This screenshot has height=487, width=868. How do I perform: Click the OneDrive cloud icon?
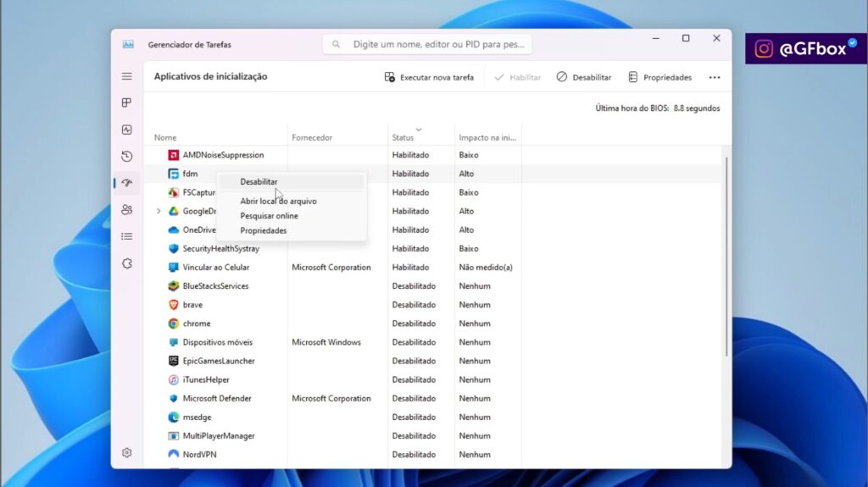(173, 230)
